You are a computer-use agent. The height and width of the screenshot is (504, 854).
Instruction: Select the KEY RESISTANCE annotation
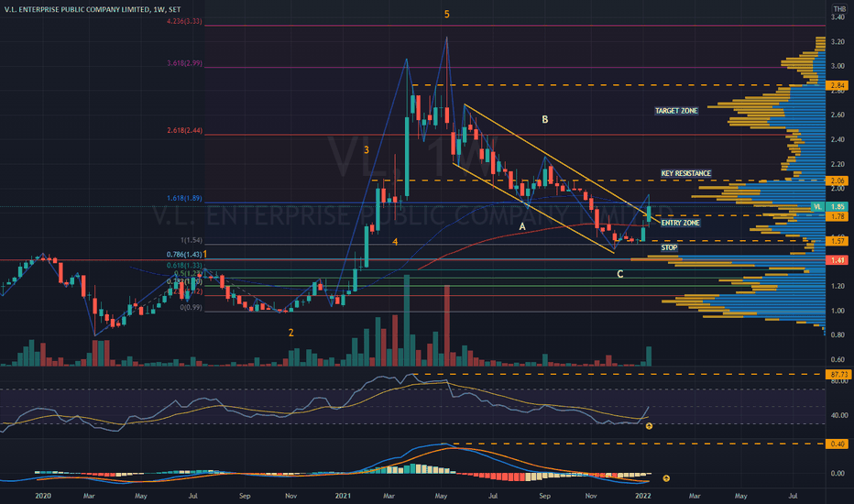point(685,173)
